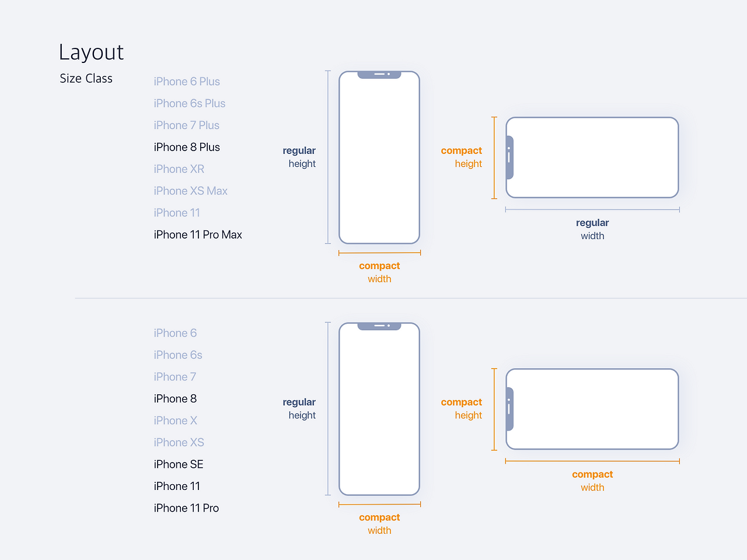Click the regular width label
747x560 pixels.
tap(592, 229)
